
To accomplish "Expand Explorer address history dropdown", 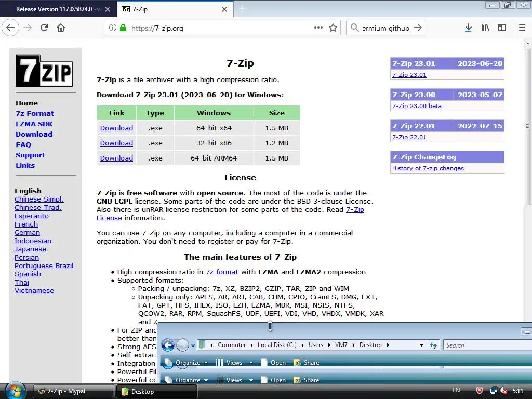I will click(x=421, y=345).
